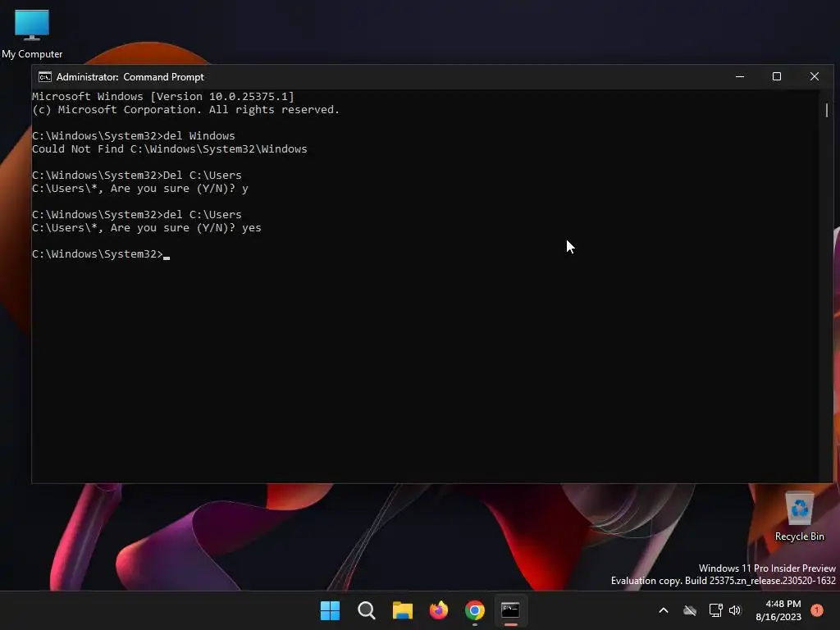Select the Recycle Bin desktop icon
This screenshot has width=840, height=630.
(799, 517)
